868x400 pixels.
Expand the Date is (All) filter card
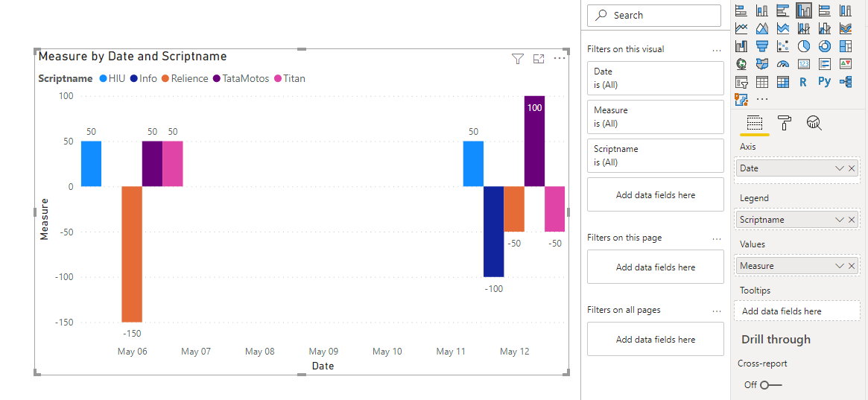click(x=656, y=78)
